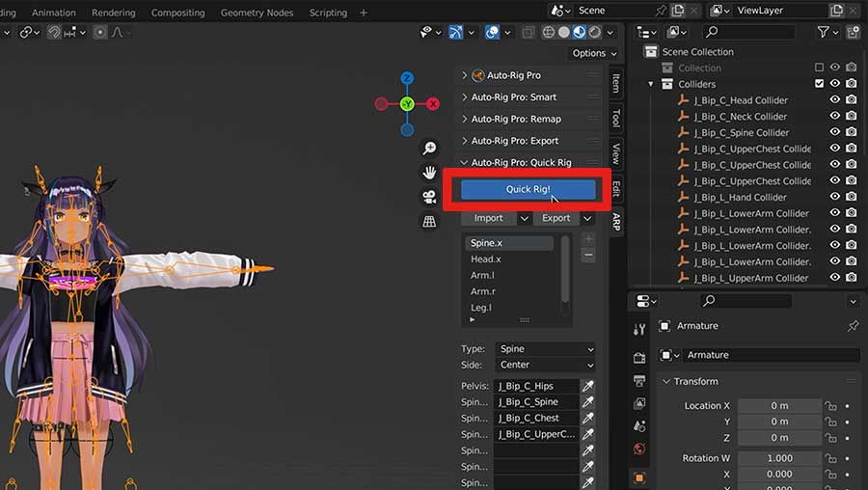Click the zoom magnifier viewport icon

pyautogui.click(x=429, y=148)
